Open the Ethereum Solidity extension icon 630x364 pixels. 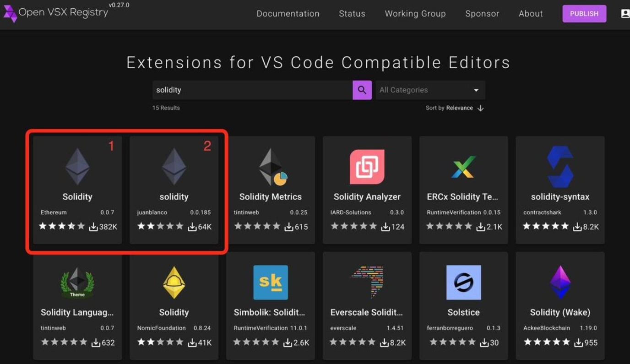point(77,166)
